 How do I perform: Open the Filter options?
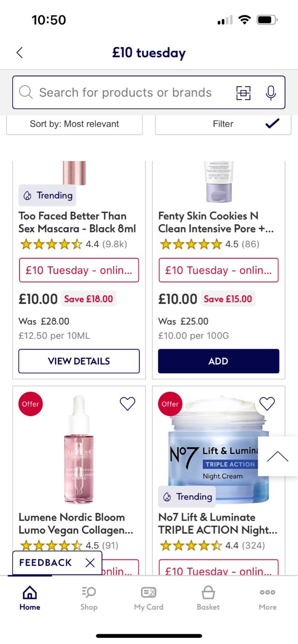223,124
